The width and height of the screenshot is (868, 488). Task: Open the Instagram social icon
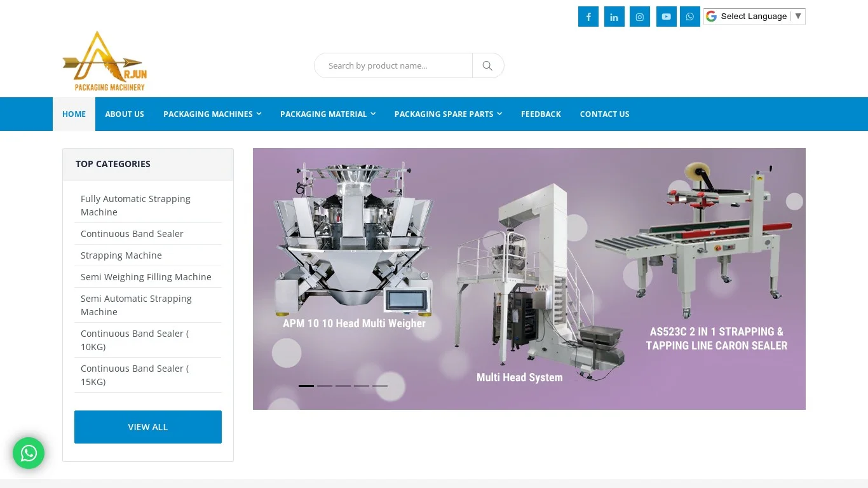tap(639, 17)
